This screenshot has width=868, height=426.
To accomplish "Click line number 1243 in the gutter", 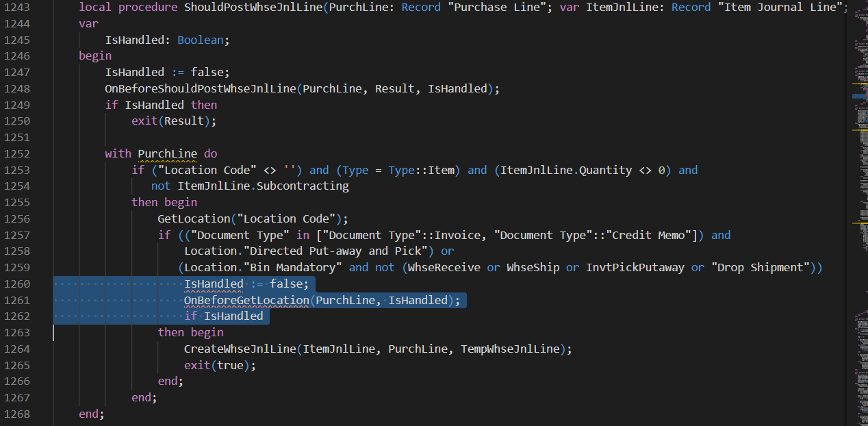I will [16, 8].
